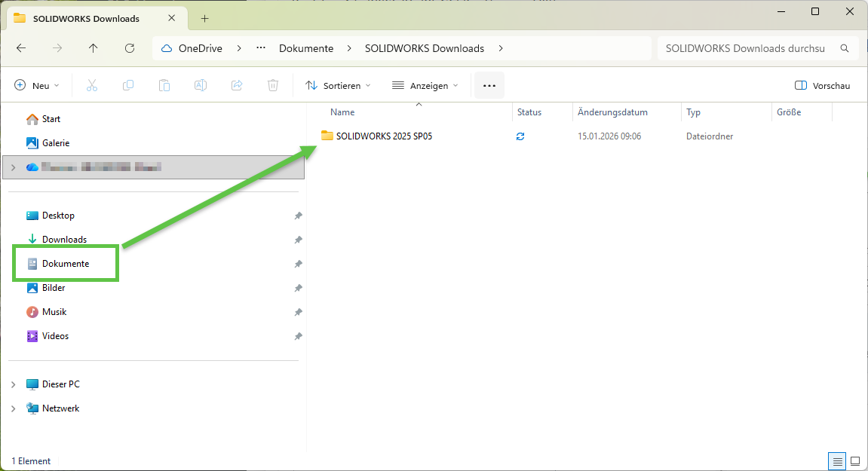Go up one folder level arrow
This screenshot has height=471, width=868.
point(94,48)
